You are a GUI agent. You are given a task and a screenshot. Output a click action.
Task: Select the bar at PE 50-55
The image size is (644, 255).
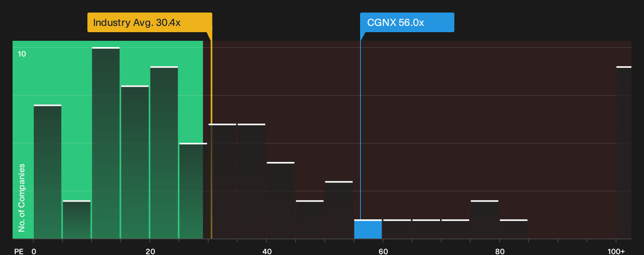(339, 210)
